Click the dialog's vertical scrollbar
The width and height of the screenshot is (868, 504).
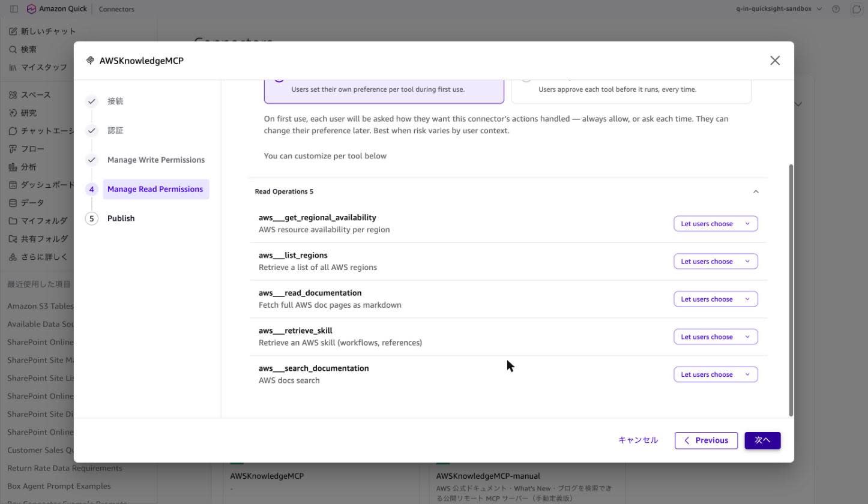[x=791, y=290]
